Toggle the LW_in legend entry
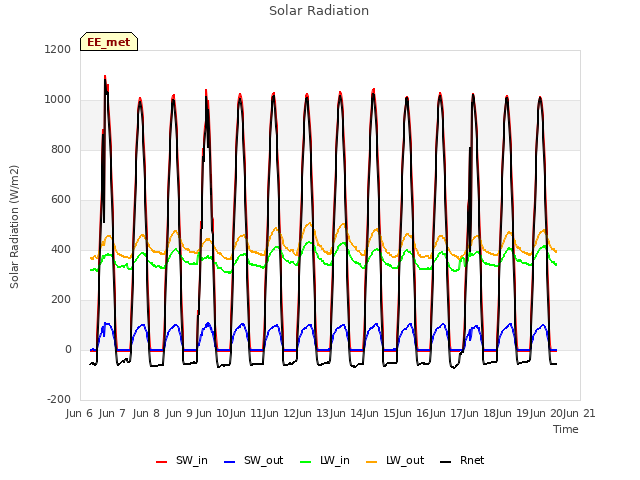This screenshot has width=640, height=480. pyautogui.click(x=325, y=461)
